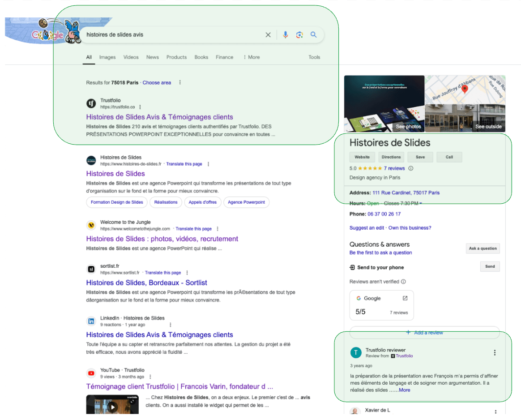Open options for Trustfolio reviewer review
This screenshot has height=420, width=521.
pyautogui.click(x=495, y=352)
